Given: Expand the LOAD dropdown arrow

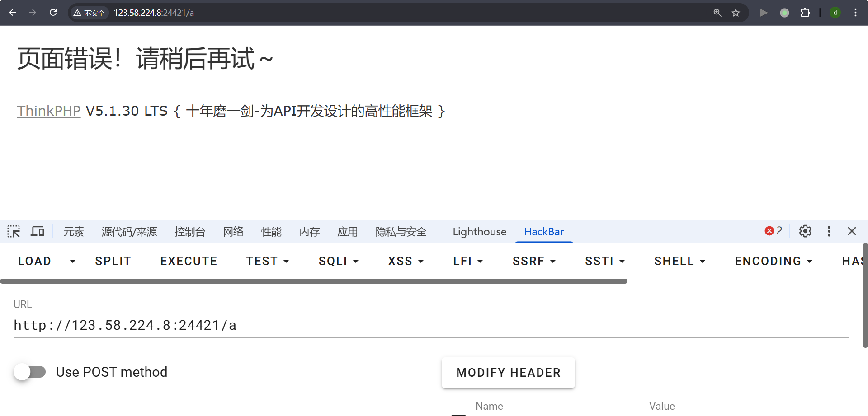Looking at the screenshot, I should [73, 261].
